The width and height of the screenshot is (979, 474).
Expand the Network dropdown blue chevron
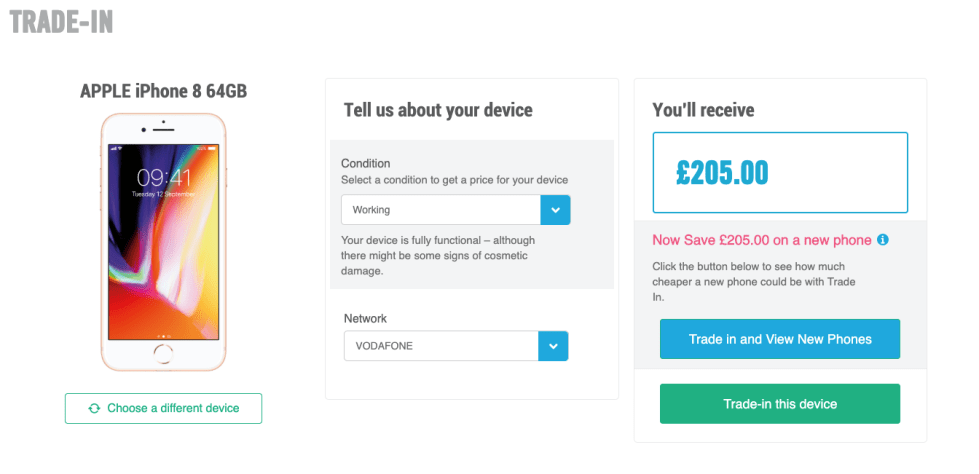pyautogui.click(x=553, y=346)
